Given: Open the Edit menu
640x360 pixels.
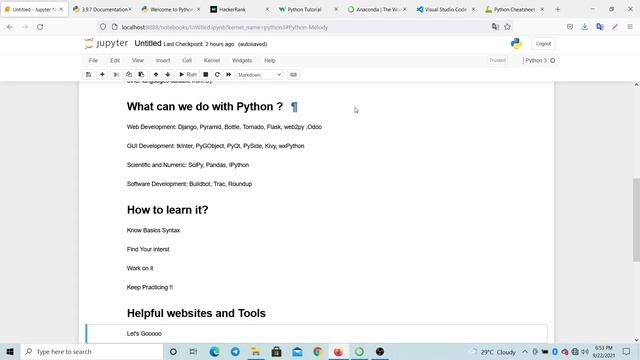Looking at the screenshot, I should click(115, 60).
